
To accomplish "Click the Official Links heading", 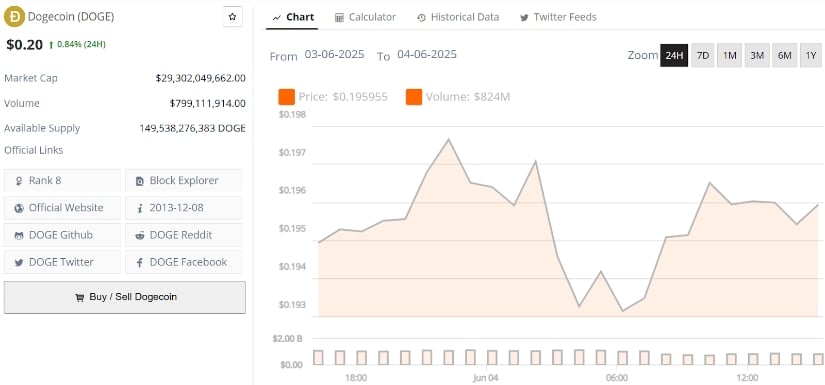I will pos(34,150).
